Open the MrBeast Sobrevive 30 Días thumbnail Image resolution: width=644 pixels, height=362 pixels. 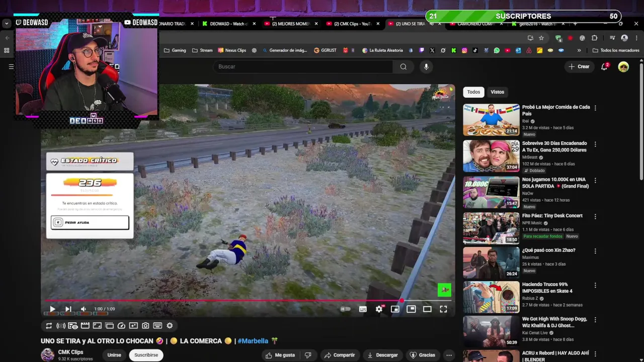point(491,156)
